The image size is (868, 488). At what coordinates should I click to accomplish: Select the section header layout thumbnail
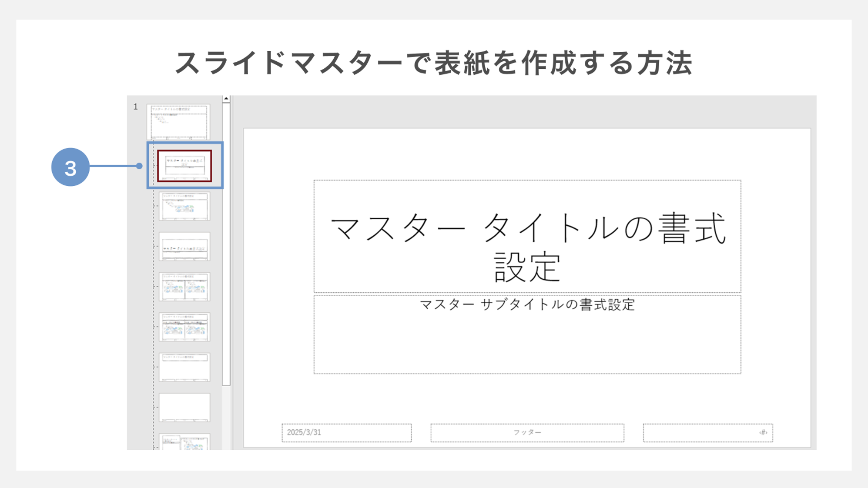pyautogui.click(x=184, y=246)
